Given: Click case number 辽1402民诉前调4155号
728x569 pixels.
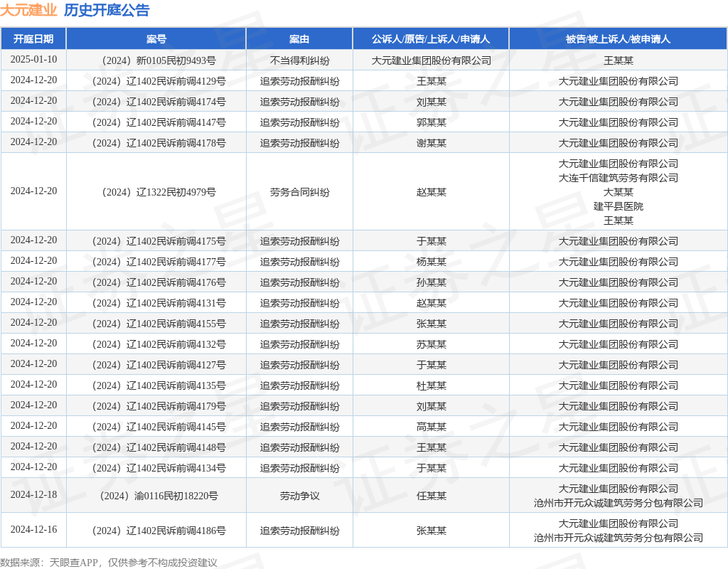Looking at the screenshot, I should pos(159,324).
